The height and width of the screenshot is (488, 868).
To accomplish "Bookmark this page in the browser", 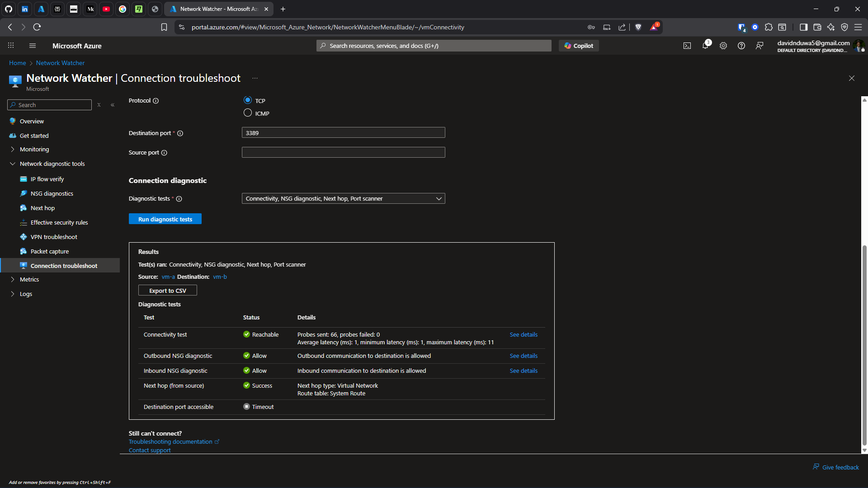I will pyautogui.click(x=164, y=27).
